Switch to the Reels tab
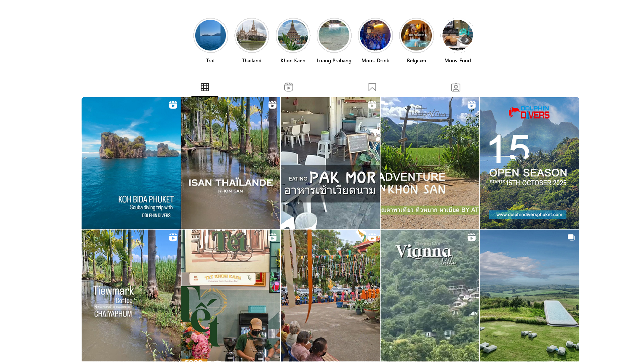This screenshot has width=644, height=362. pyautogui.click(x=288, y=87)
